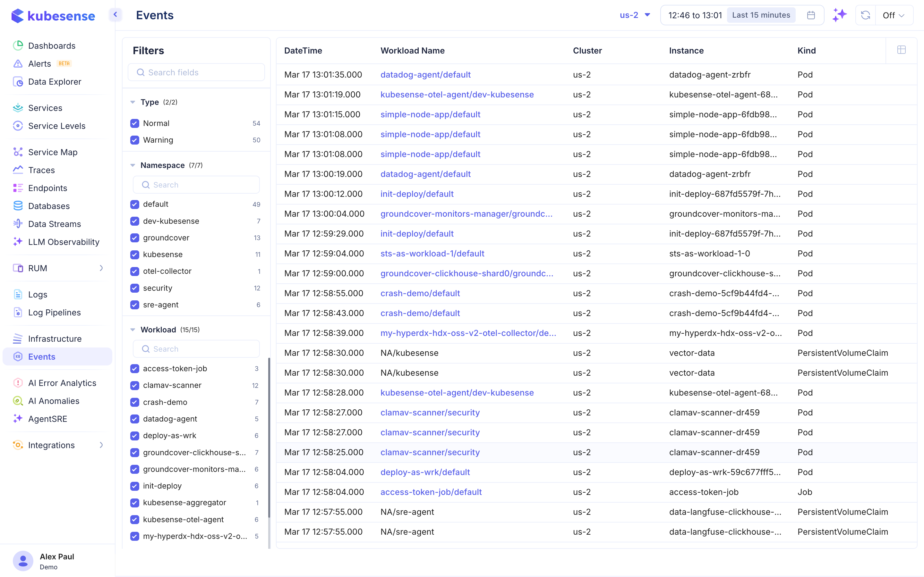Deselect the groundcover namespace filter
The width and height of the screenshot is (924, 577).
click(x=134, y=237)
